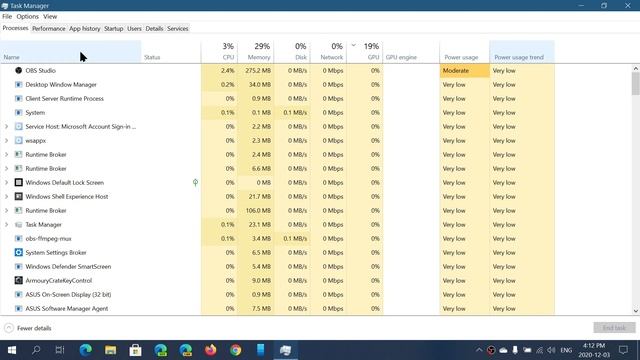Click the System Settings Broker gear icon
This screenshot has height=360, width=640.
18,253
